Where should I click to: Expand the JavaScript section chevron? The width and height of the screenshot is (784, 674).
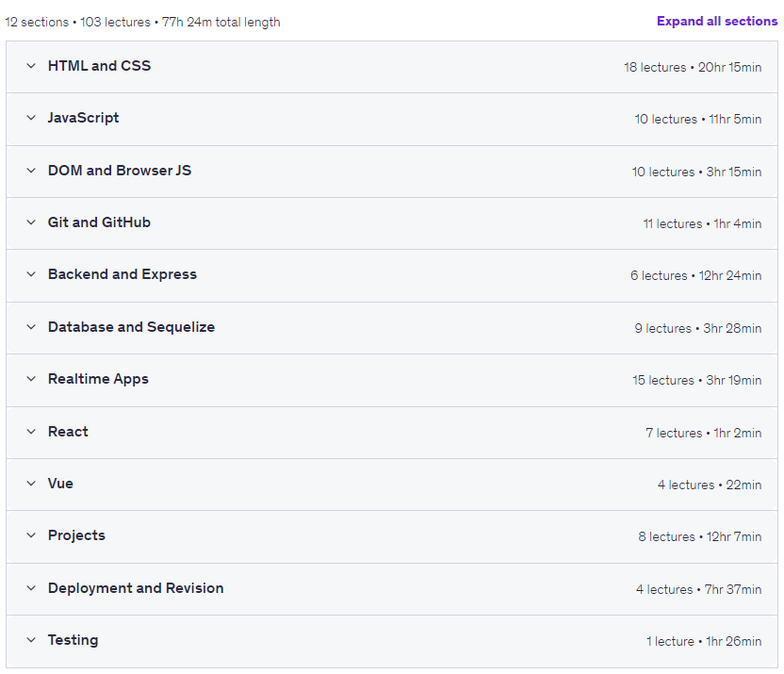(31, 118)
